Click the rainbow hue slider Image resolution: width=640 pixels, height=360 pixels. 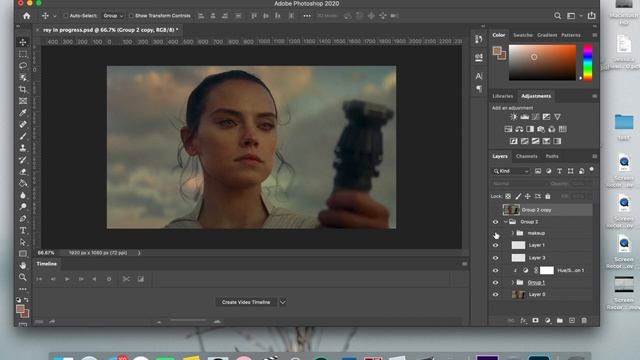(587, 62)
